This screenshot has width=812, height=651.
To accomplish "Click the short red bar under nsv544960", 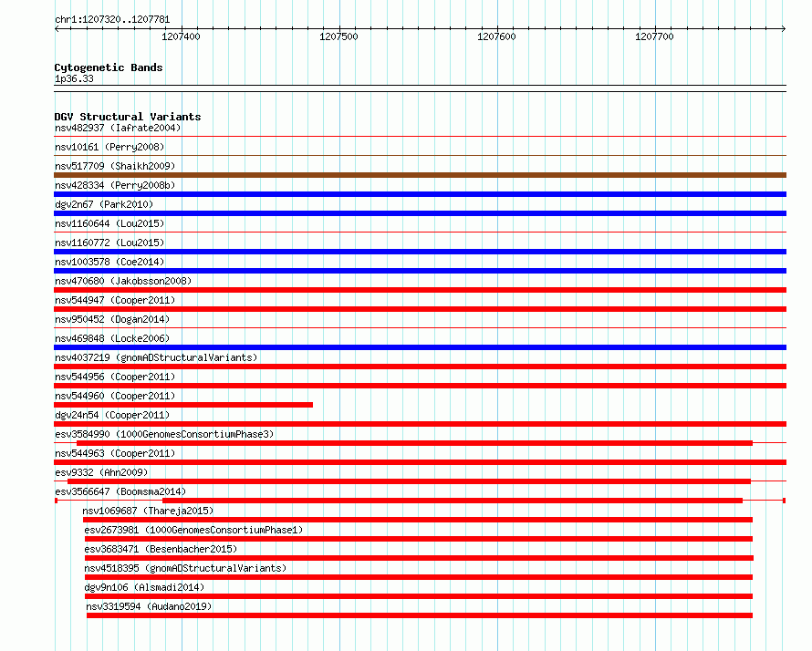I will [183, 405].
